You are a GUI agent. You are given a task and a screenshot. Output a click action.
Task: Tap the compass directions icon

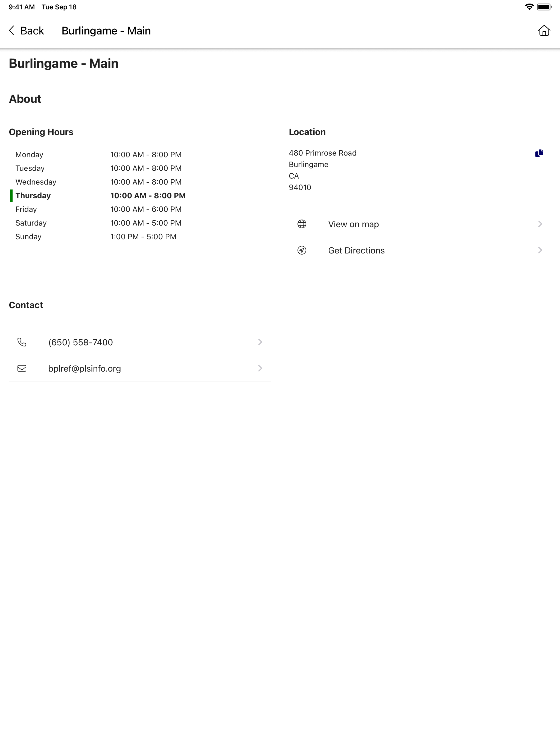tap(302, 250)
